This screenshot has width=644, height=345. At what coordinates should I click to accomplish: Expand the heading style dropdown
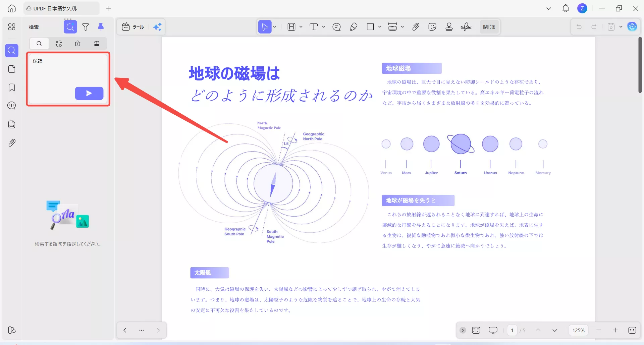point(301,27)
